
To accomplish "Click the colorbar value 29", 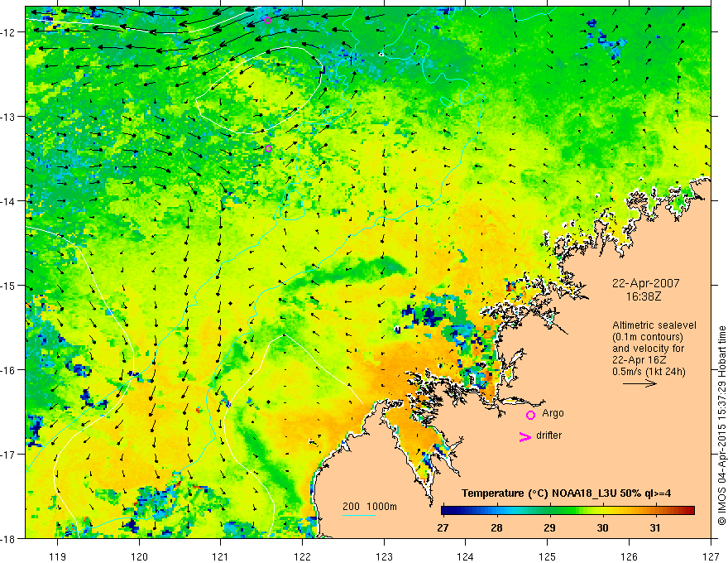I will tap(549, 528).
